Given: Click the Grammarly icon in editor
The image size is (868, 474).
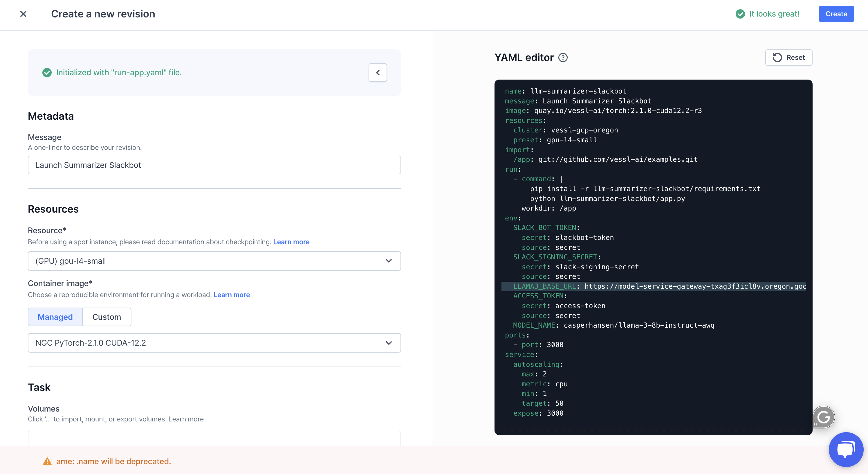Looking at the screenshot, I should pyautogui.click(x=823, y=417).
